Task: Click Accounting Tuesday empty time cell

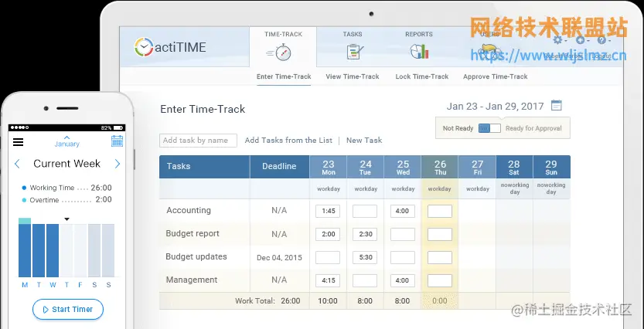Action: point(365,212)
